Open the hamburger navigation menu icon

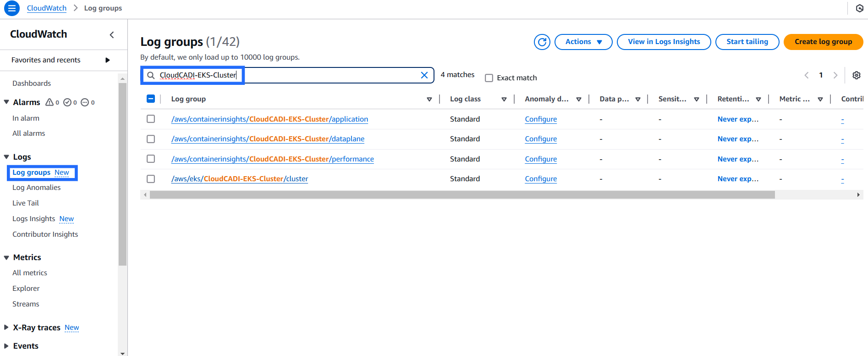12,8
